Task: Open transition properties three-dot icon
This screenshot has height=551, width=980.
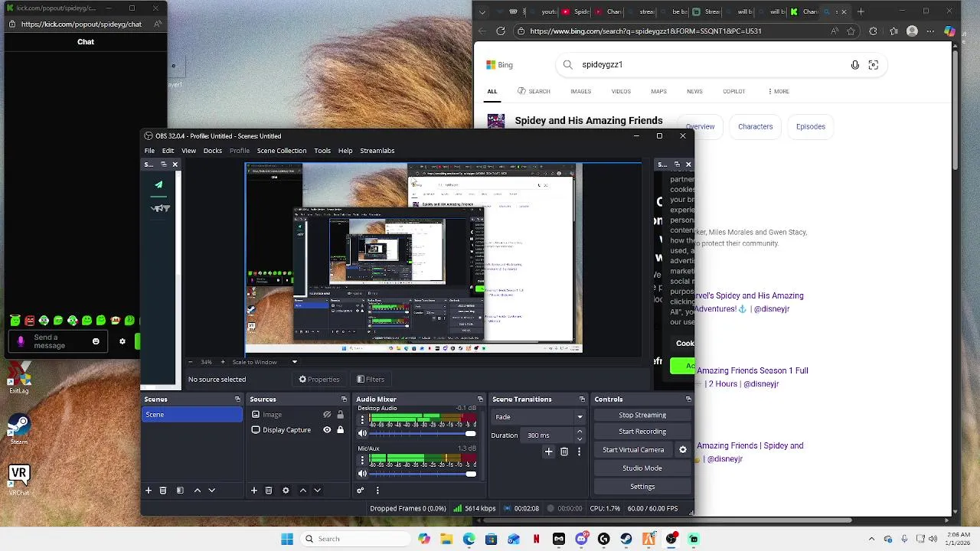Action: coord(579,452)
